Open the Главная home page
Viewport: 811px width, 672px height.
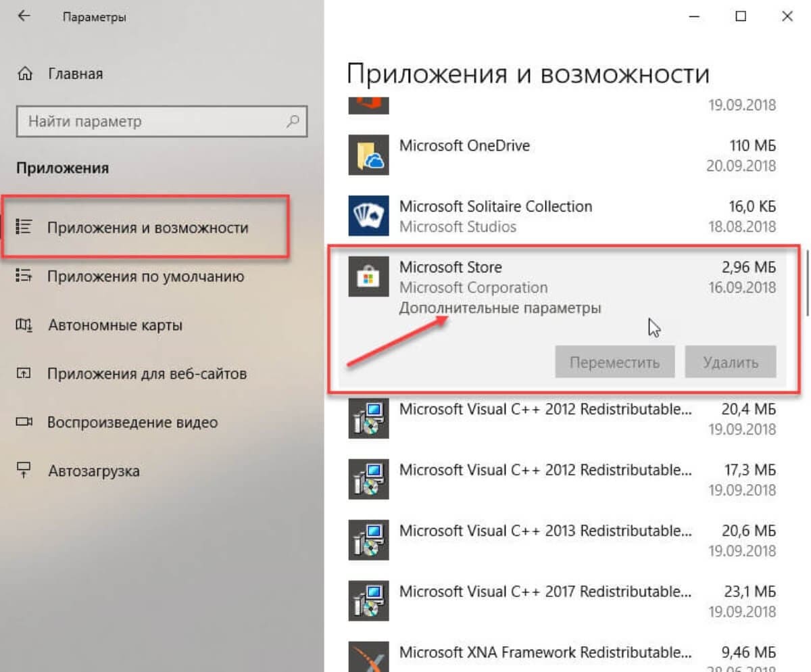coord(75,73)
